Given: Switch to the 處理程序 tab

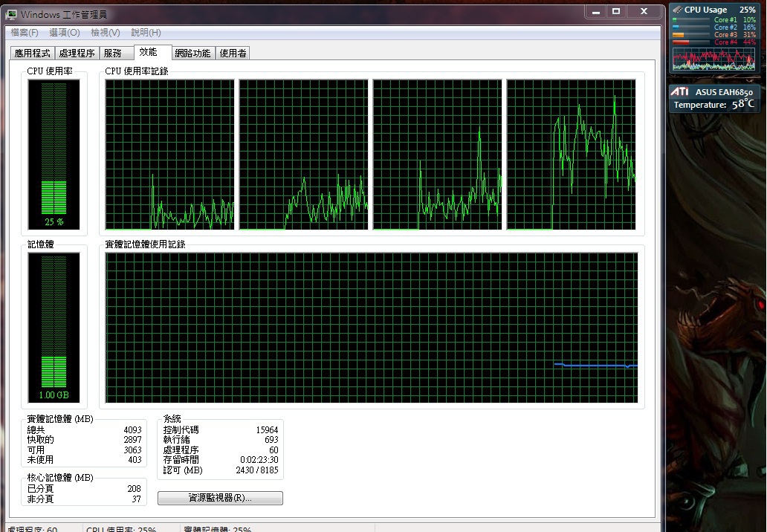Looking at the screenshot, I should pyautogui.click(x=77, y=53).
